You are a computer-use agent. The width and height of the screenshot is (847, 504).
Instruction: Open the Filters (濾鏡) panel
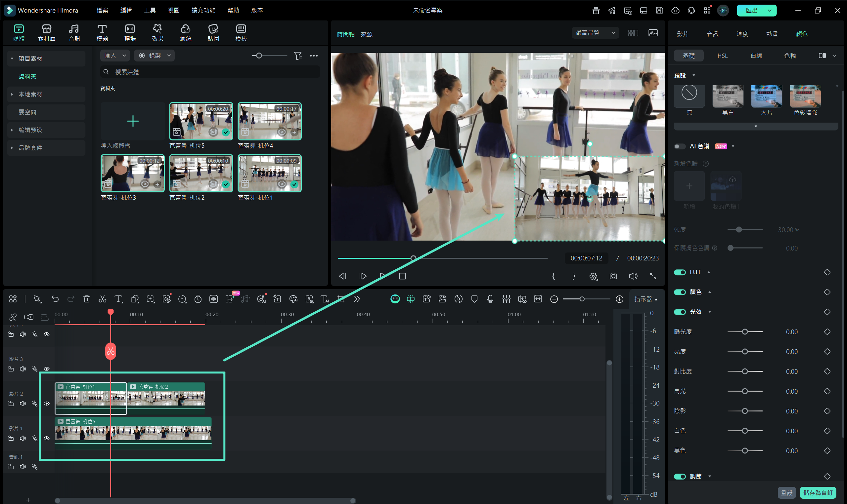pyautogui.click(x=185, y=33)
